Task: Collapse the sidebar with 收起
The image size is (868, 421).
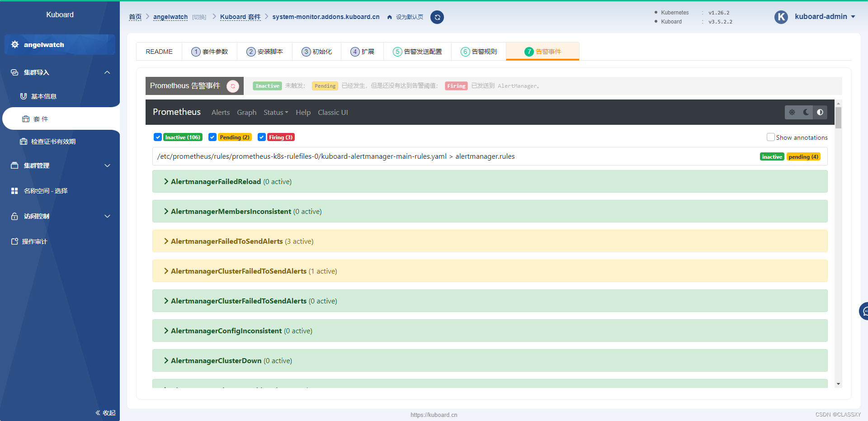Action: 105,413
